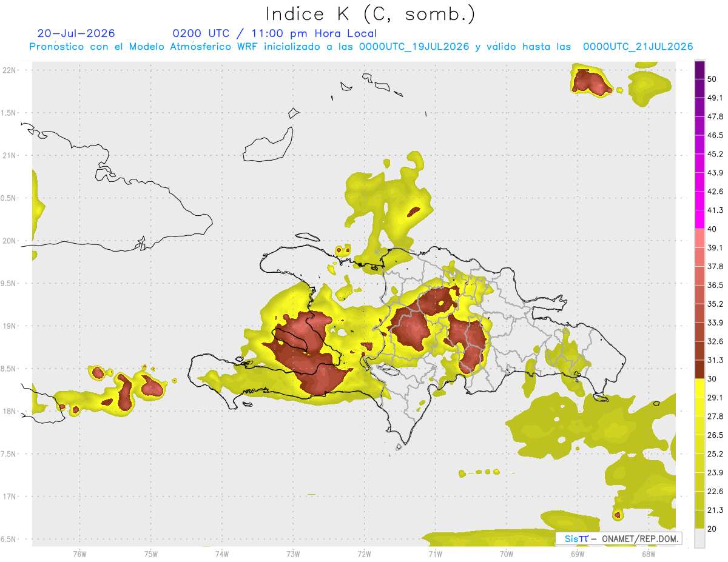The width and height of the screenshot is (728, 562).
Task: Click the longitude label "76W"
Action: click(79, 554)
